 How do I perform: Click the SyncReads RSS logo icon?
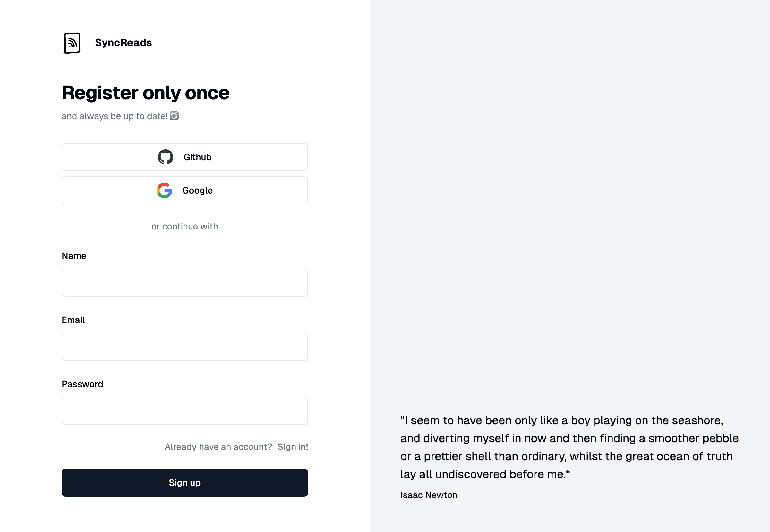click(72, 43)
